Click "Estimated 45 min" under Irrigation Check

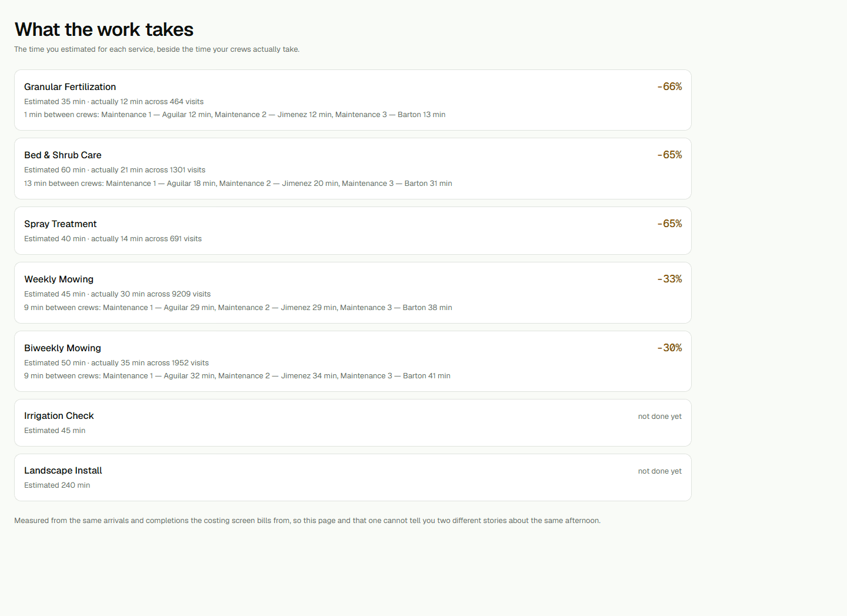[x=55, y=431]
